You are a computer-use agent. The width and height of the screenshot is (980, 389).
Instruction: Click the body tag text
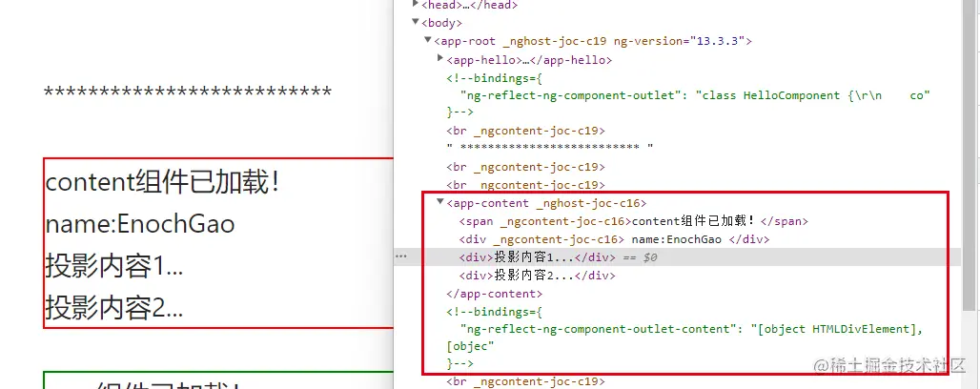coord(442,23)
